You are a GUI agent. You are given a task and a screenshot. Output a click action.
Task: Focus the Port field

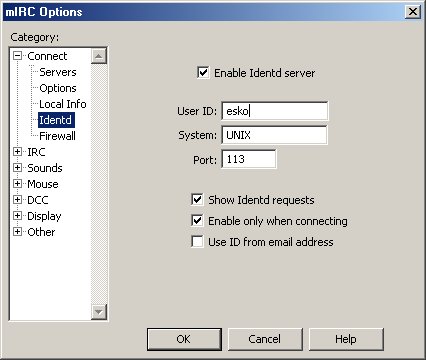click(249, 159)
